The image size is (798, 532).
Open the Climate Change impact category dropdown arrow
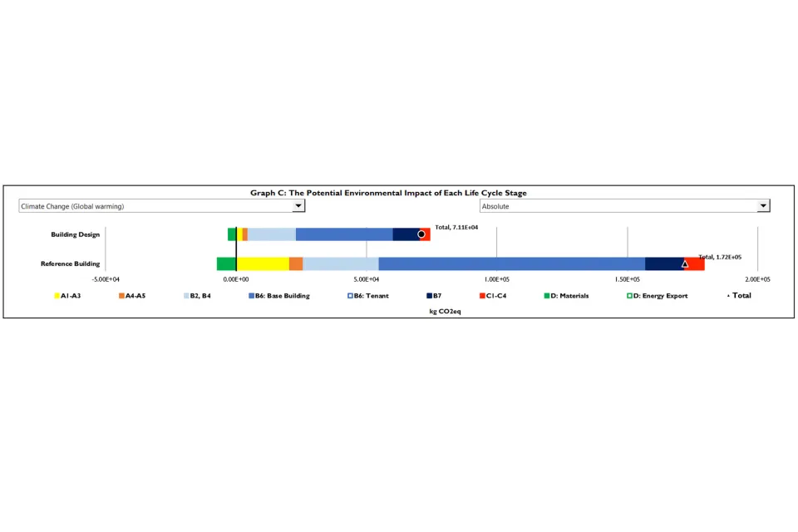[x=298, y=206]
